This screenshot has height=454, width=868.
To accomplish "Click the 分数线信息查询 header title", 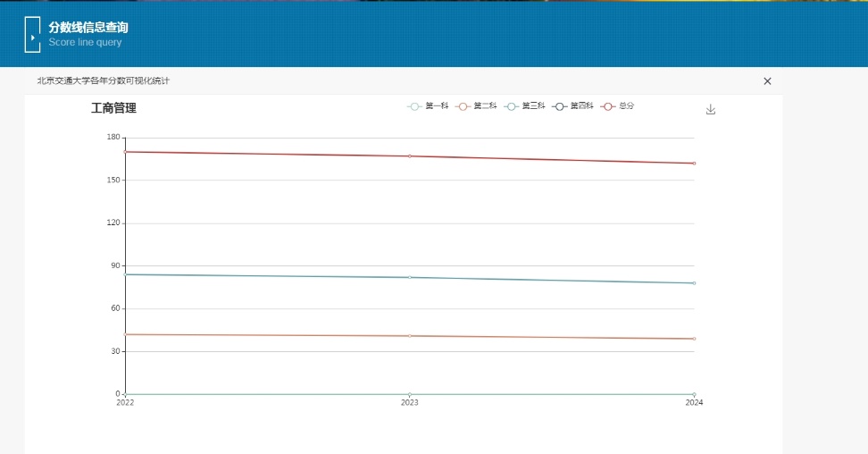I will tap(88, 28).
